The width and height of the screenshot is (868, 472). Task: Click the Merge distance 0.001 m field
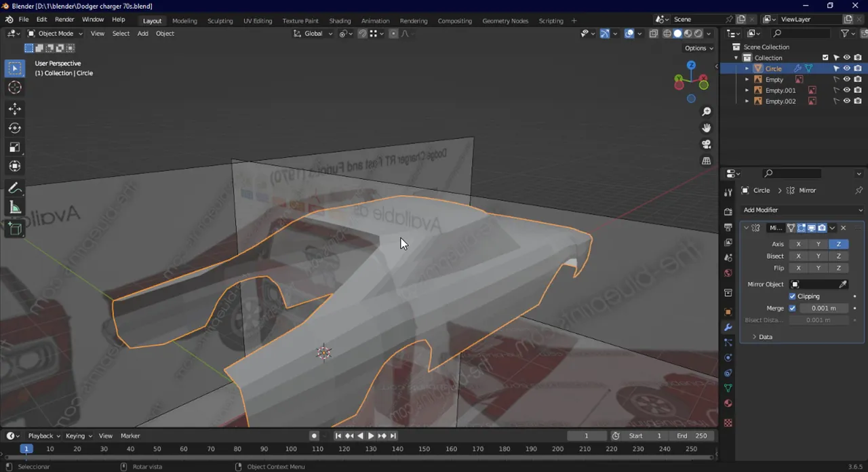point(823,308)
